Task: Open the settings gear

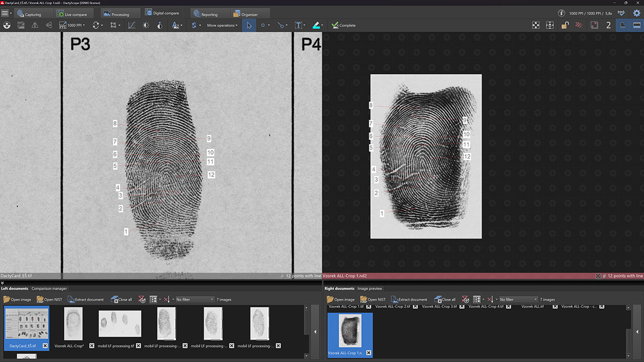Action: click(636, 13)
